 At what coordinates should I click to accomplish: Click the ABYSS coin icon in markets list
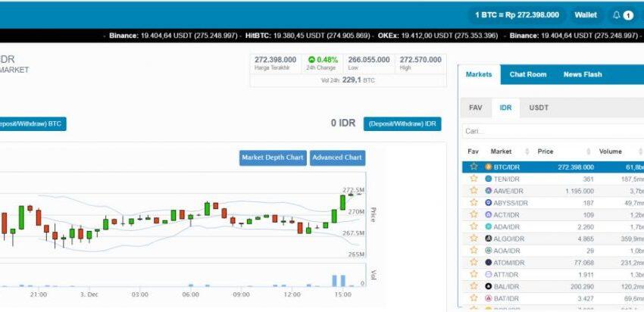(489, 202)
